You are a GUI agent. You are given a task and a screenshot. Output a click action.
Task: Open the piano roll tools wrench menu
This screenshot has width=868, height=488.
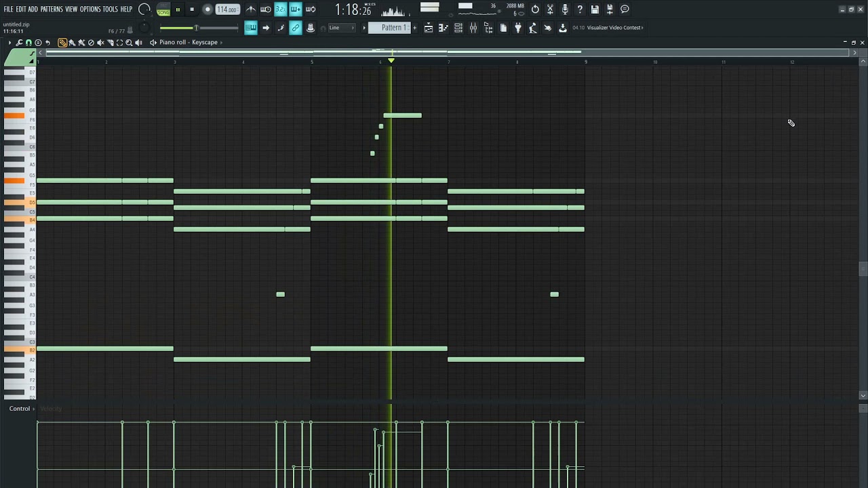pos(19,43)
